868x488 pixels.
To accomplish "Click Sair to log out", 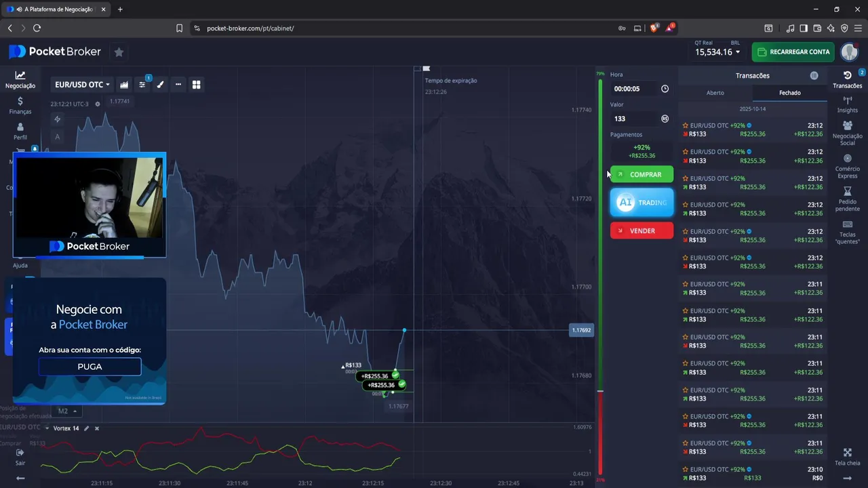I will click(20, 457).
